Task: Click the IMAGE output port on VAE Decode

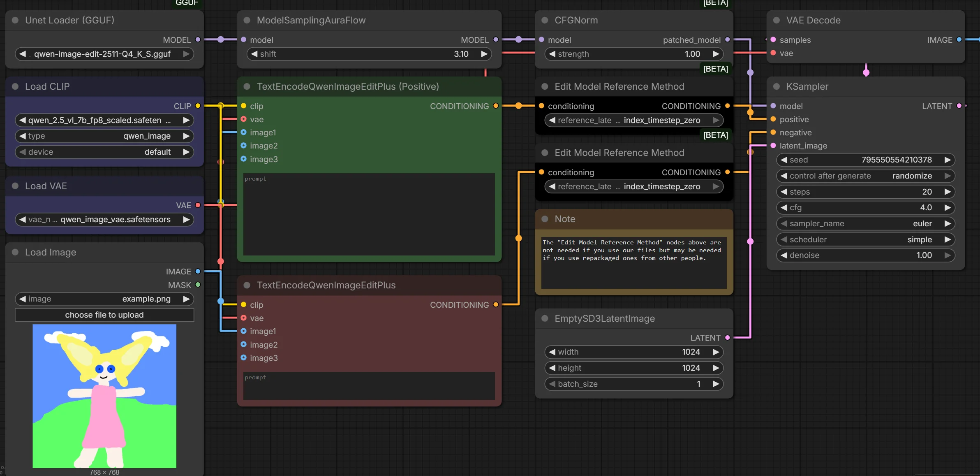Action: pos(959,39)
